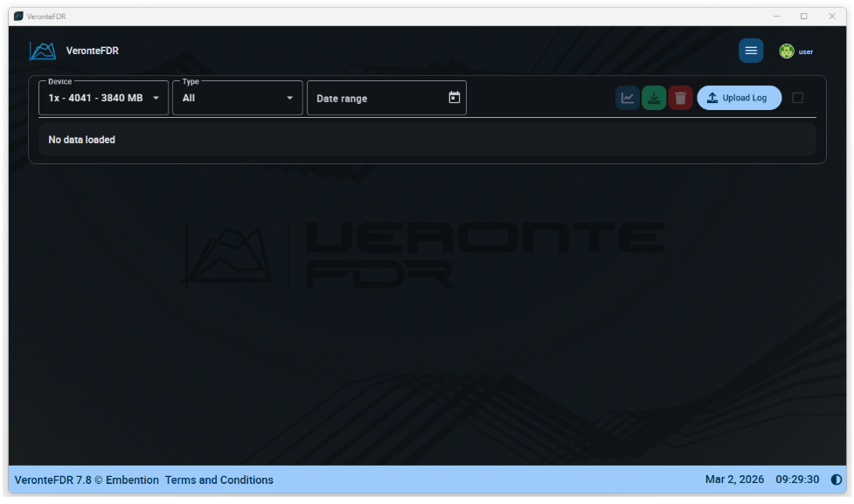Open the hamburger menu in the header

[x=750, y=51]
